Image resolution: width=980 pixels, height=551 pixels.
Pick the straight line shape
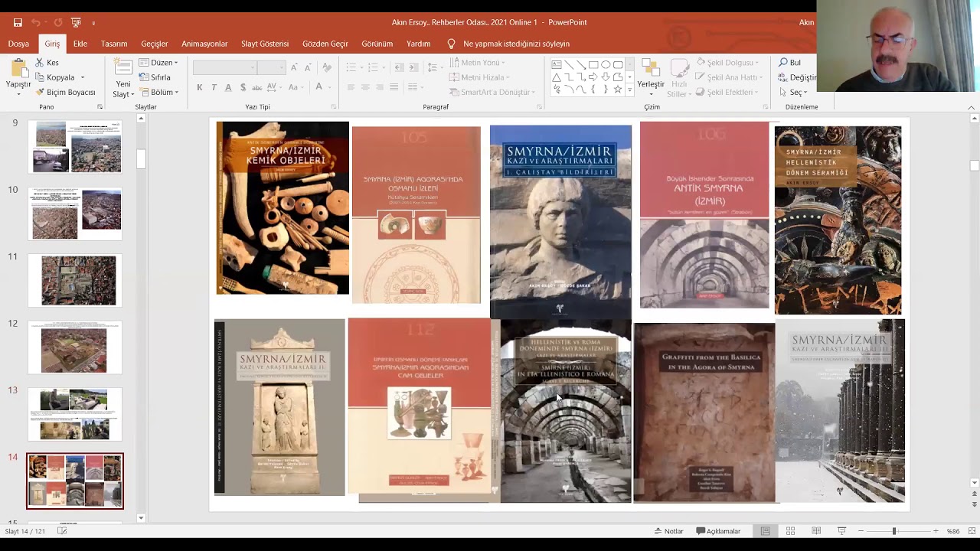(569, 64)
